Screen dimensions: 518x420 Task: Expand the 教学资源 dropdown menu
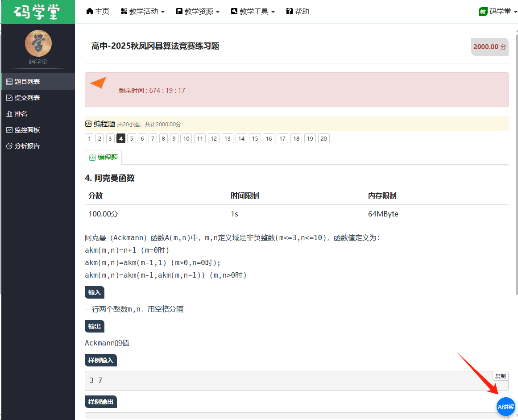point(198,12)
